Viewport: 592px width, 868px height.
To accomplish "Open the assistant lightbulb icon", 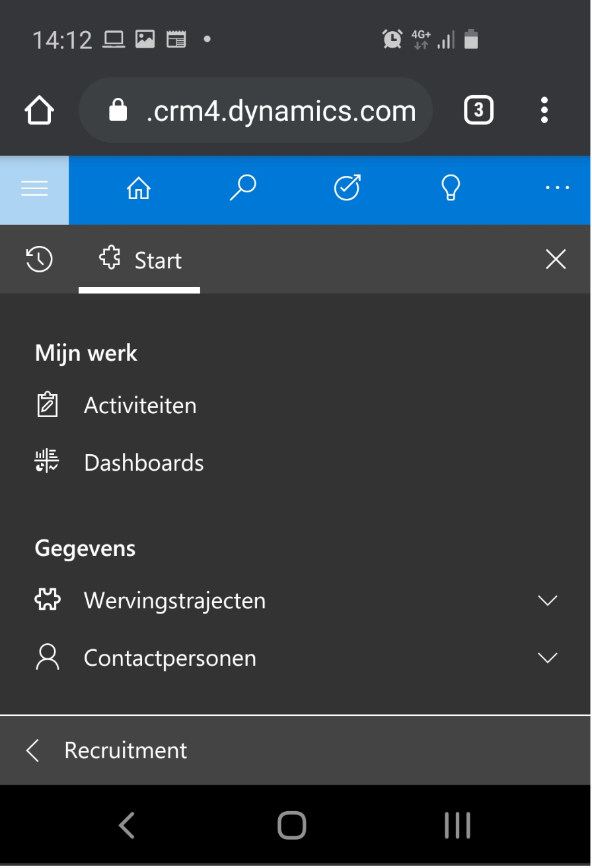I will point(451,188).
